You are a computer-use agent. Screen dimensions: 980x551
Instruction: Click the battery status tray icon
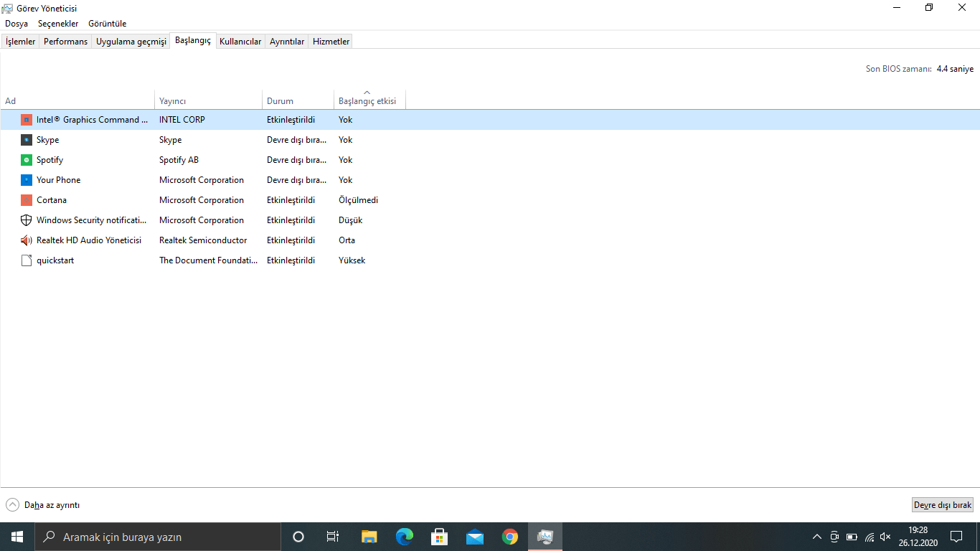[852, 537]
